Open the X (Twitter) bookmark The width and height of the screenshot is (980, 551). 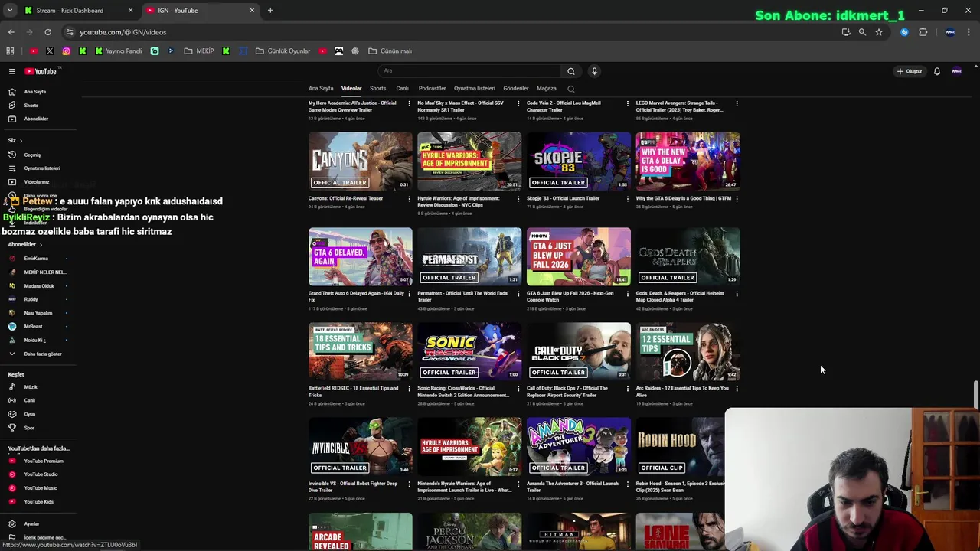50,51
